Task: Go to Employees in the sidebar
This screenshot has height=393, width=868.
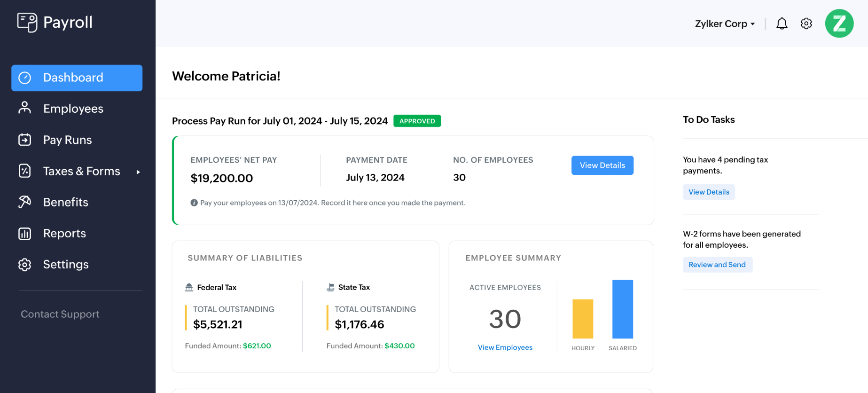Action: coord(73,109)
